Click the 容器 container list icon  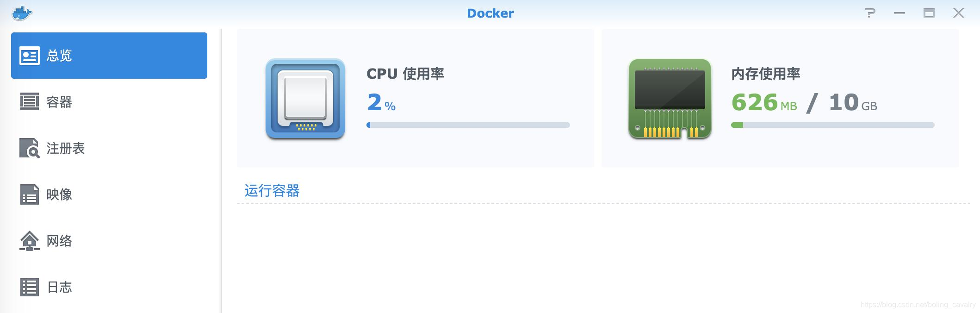[x=30, y=102]
